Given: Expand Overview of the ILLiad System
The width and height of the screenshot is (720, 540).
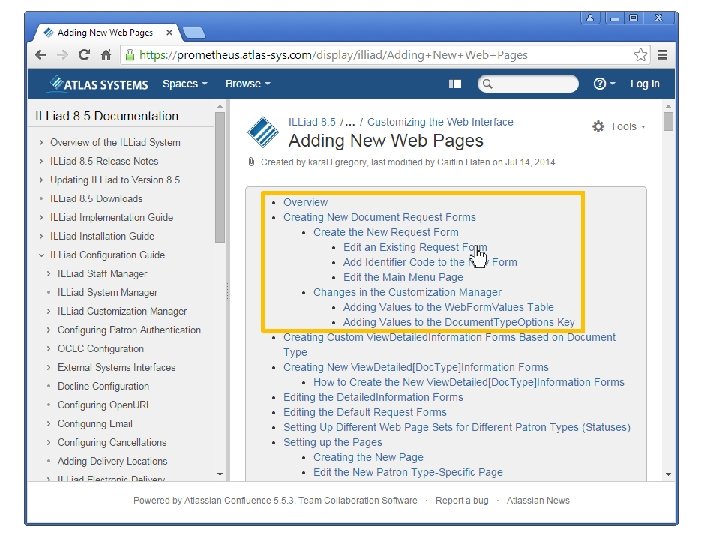Looking at the screenshot, I should pyautogui.click(x=42, y=142).
